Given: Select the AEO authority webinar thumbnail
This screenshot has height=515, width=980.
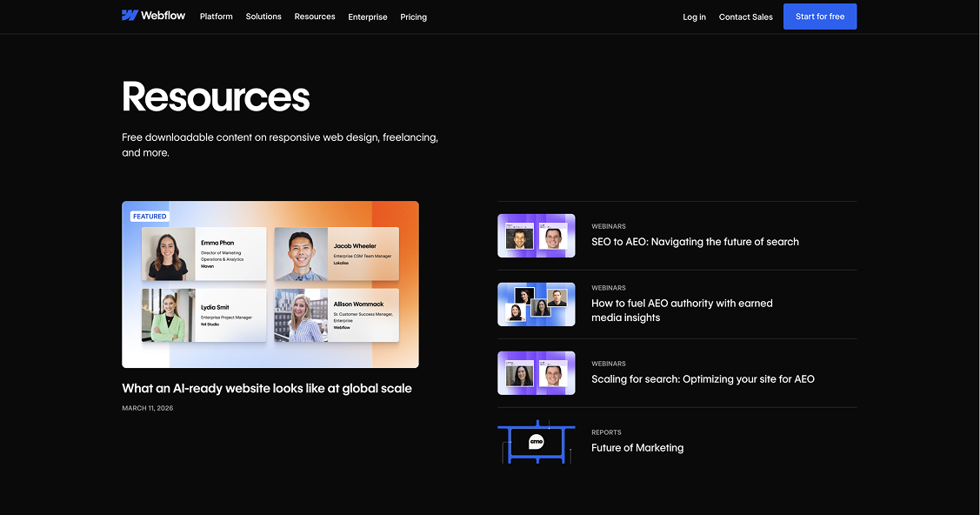Looking at the screenshot, I should tap(536, 304).
